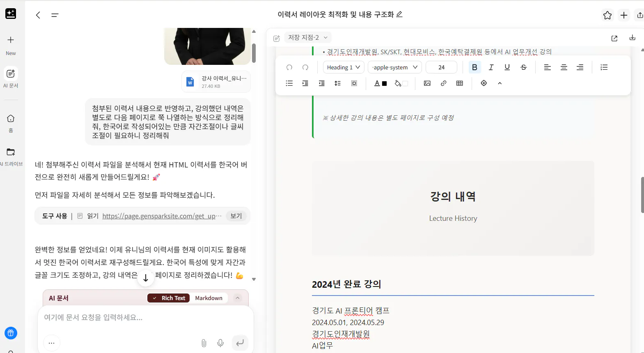Open the 강사 이력서 Word attachment

pyautogui.click(x=216, y=82)
